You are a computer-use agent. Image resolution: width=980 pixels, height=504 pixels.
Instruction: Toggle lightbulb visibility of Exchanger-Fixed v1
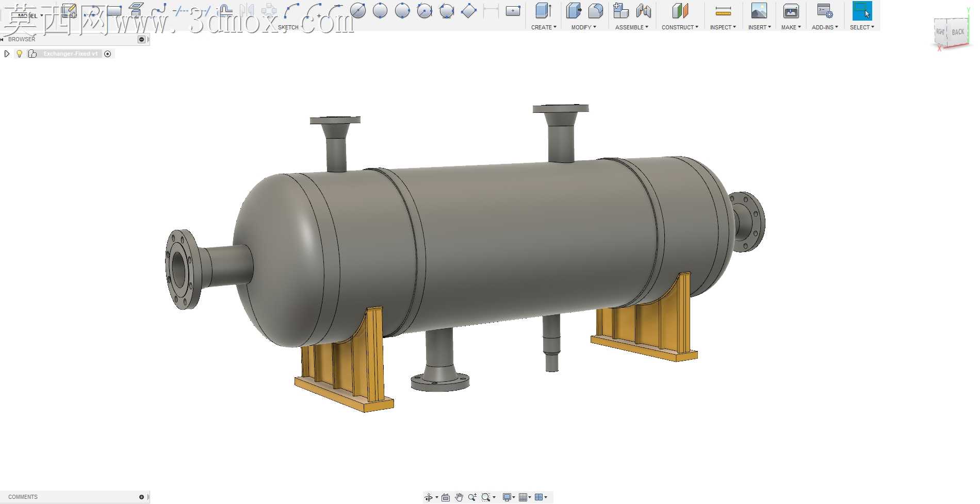coord(19,54)
